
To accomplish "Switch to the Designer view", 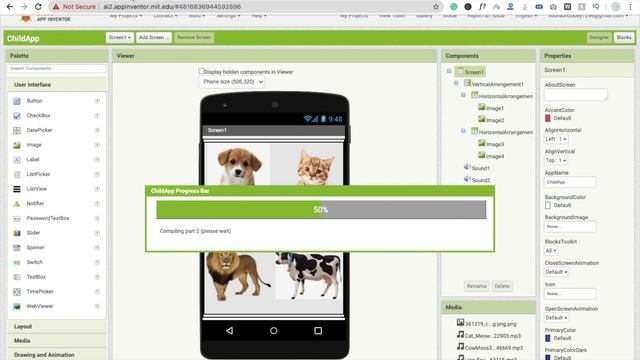I will tap(599, 38).
